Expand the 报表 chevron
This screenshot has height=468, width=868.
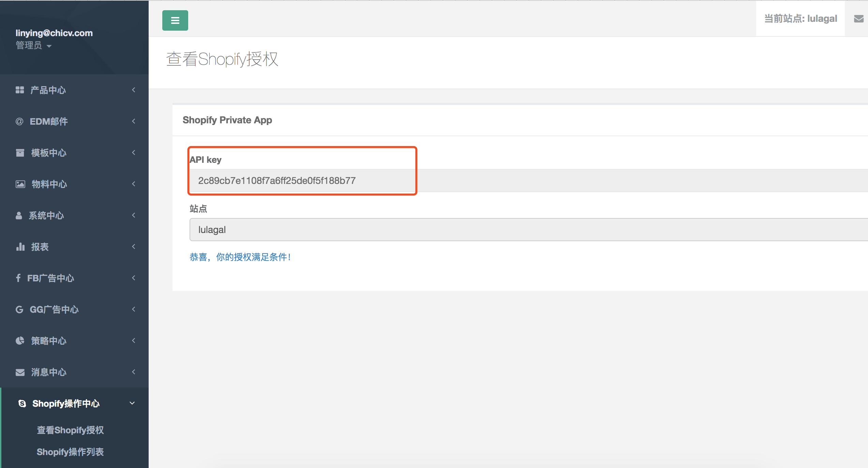(x=134, y=247)
